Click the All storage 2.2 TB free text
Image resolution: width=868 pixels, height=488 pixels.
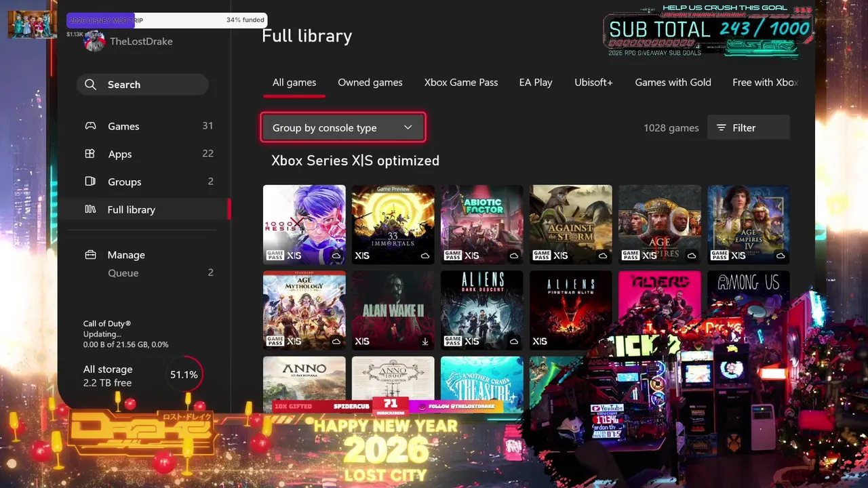(108, 376)
